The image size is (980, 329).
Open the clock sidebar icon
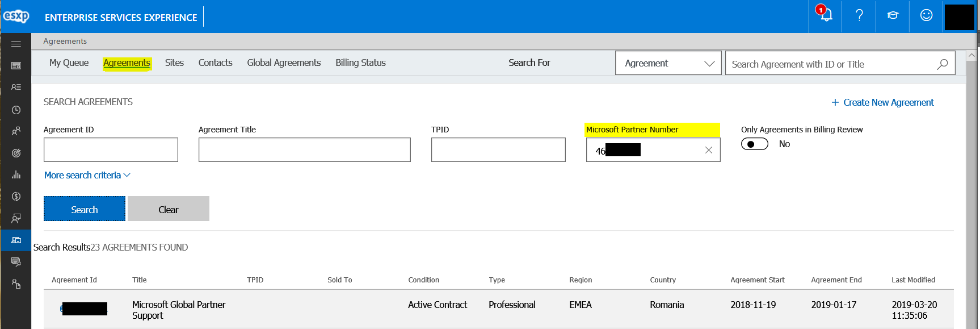tap(16, 110)
